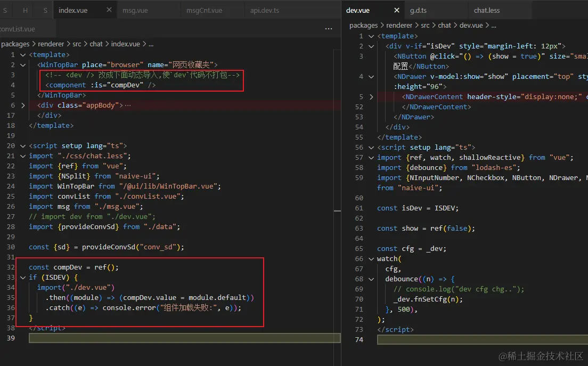Close the dev.vue tab
This screenshot has height=366, width=588.
click(x=397, y=10)
